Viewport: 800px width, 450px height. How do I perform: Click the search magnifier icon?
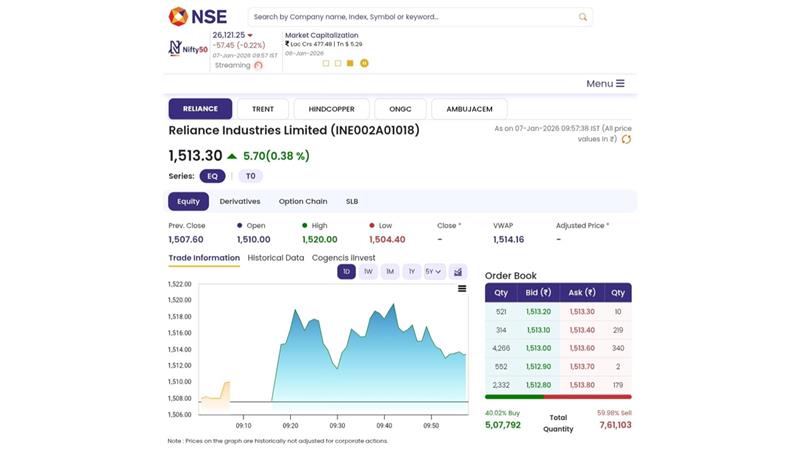pos(583,17)
